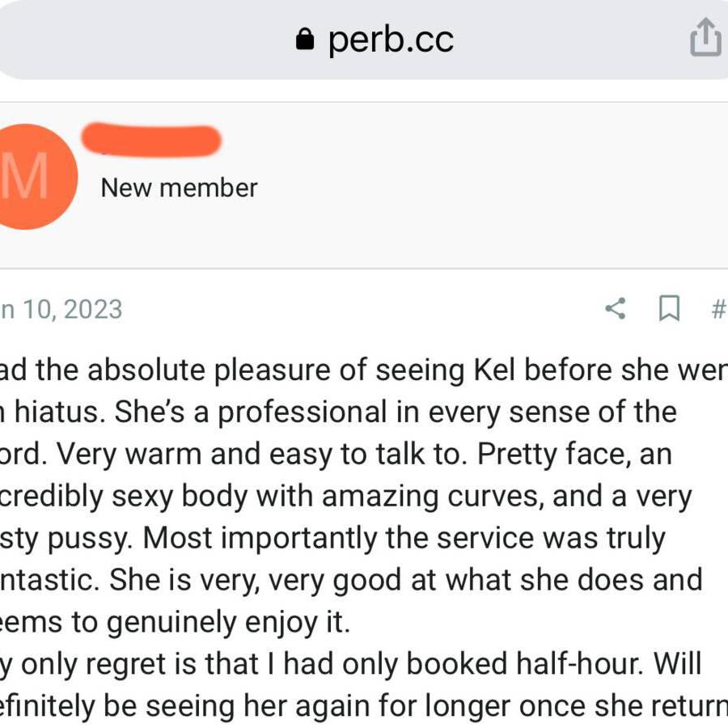Tap the share-sheet arrow at top right
728x728 pixels.
(x=703, y=36)
